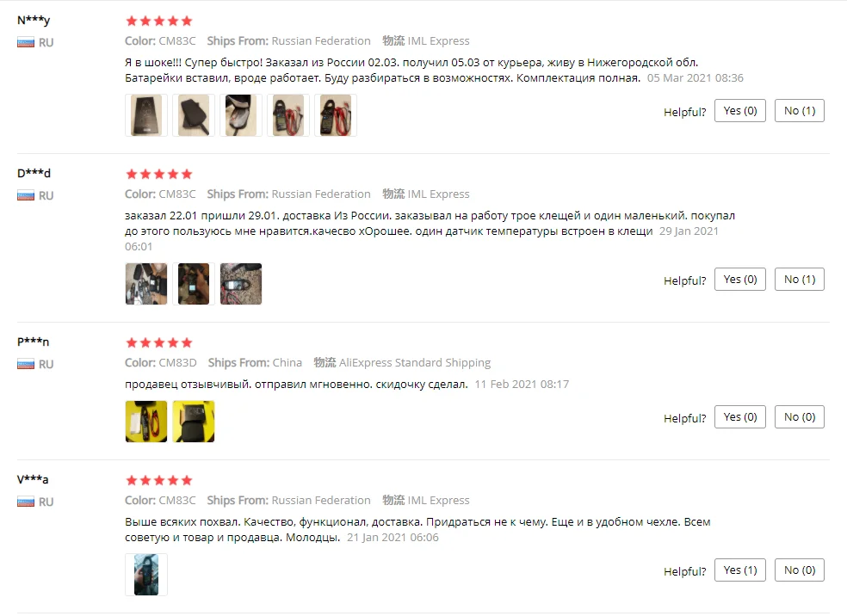847x616 pixels.
Task: Click No (1) button for D***d's review
Action: 800,279
